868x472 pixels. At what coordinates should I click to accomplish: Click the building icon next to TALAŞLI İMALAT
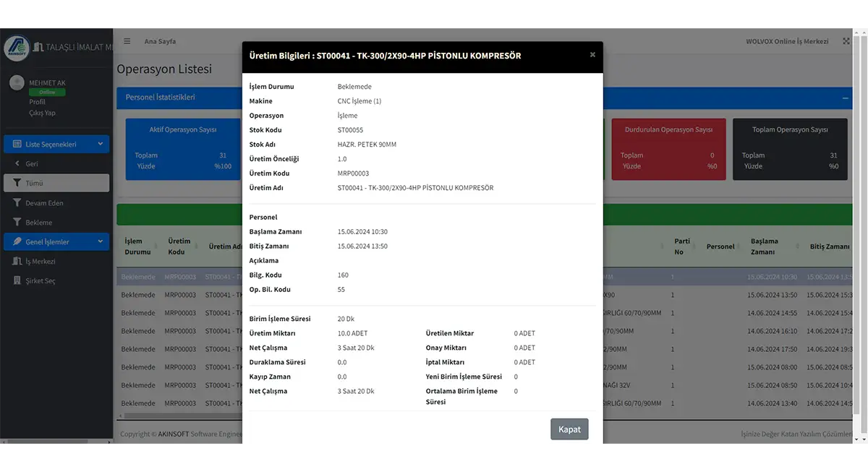(38, 47)
